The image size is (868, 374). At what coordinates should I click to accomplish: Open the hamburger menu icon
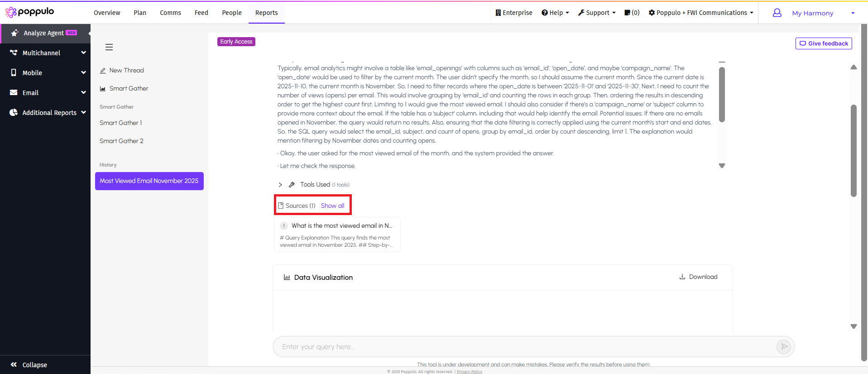109,47
